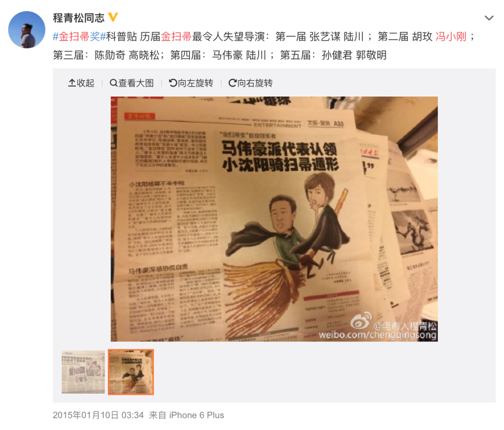Viewport: 504px width, 430px height.
Task: Click the 向右旋转 text label
Action: coord(255,83)
